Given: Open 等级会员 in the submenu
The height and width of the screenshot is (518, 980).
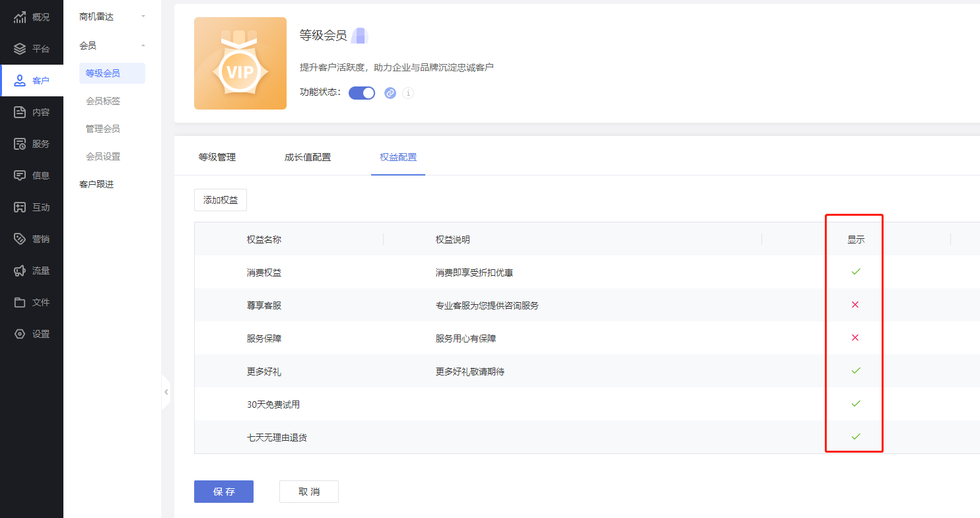Looking at the screenshot, I should pos(112,73).
